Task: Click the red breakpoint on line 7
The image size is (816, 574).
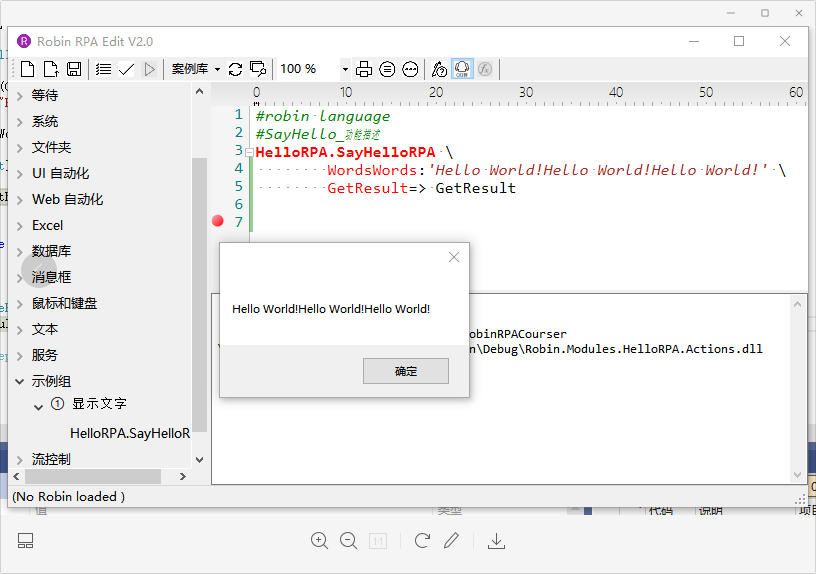Action: pos(218,221)
